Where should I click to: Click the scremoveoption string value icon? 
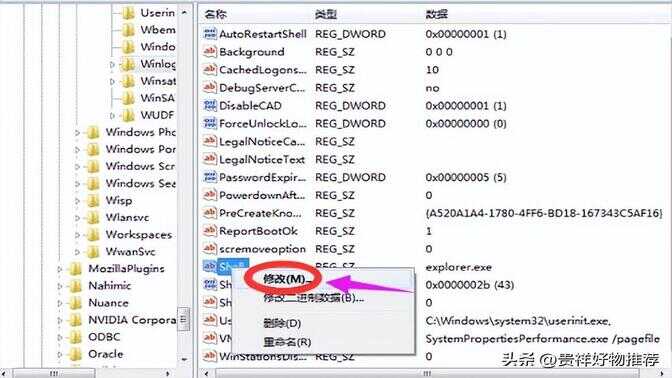pyautogui.click(x=210, y=249)
